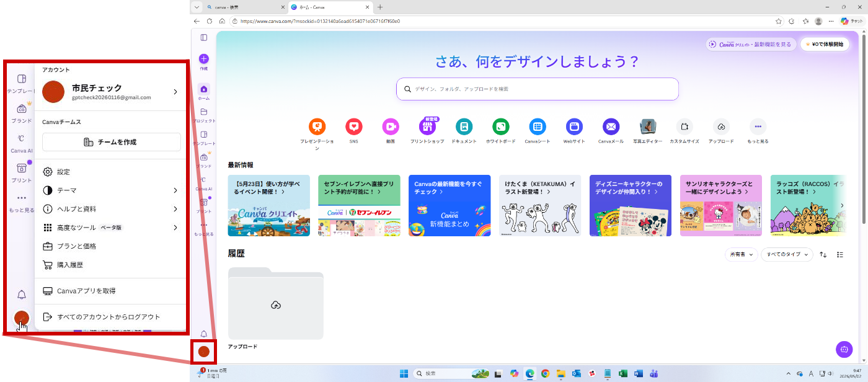Screen dimensions: 868x382
Task: Open the セブン-イレブン print reservation card
Action: pyautogui.click(x=359, y=205)
